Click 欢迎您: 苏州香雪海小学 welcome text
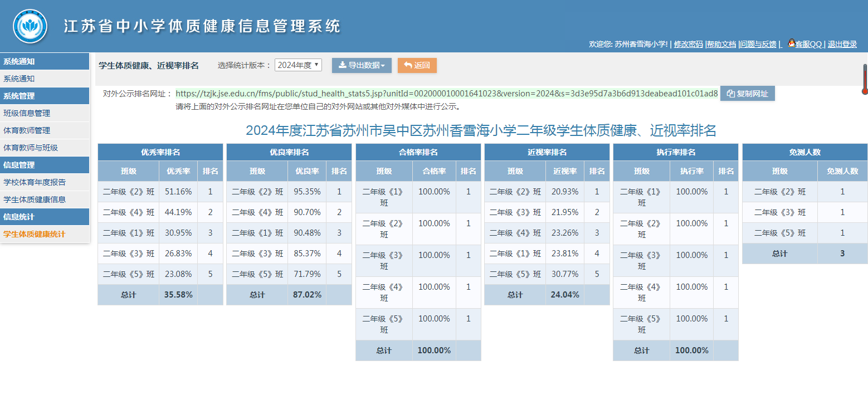868x414 pixels. [628, 45]
